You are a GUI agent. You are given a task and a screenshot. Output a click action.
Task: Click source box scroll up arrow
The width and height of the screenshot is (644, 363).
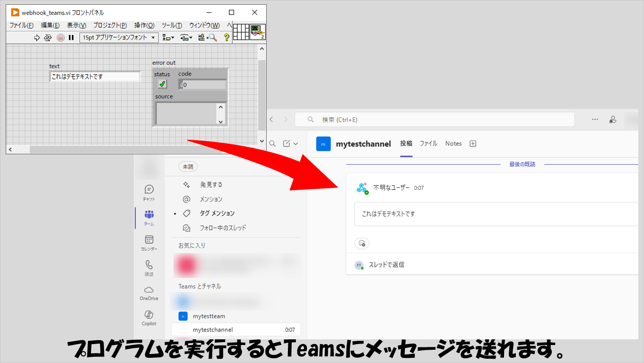221,107
